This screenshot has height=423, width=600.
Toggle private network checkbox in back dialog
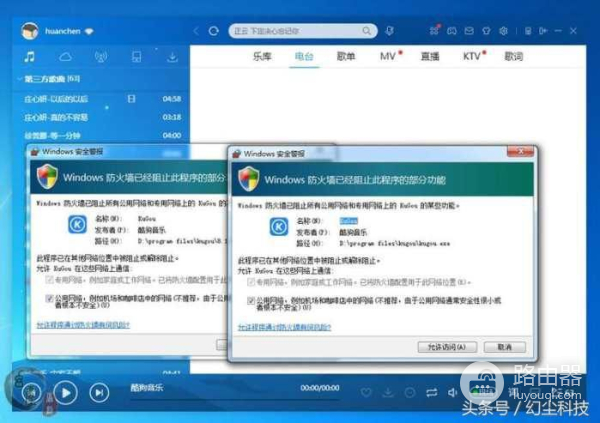pos(49,280)
